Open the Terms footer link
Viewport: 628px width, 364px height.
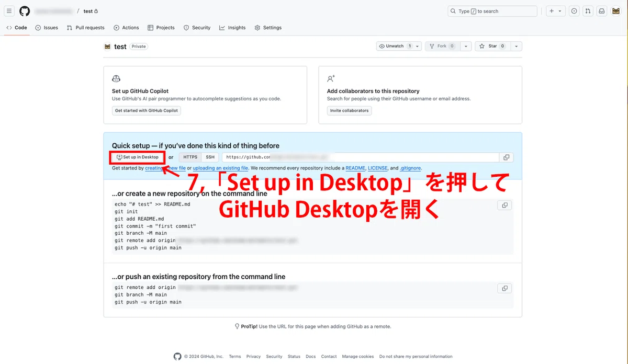click(x=235, y=357)
